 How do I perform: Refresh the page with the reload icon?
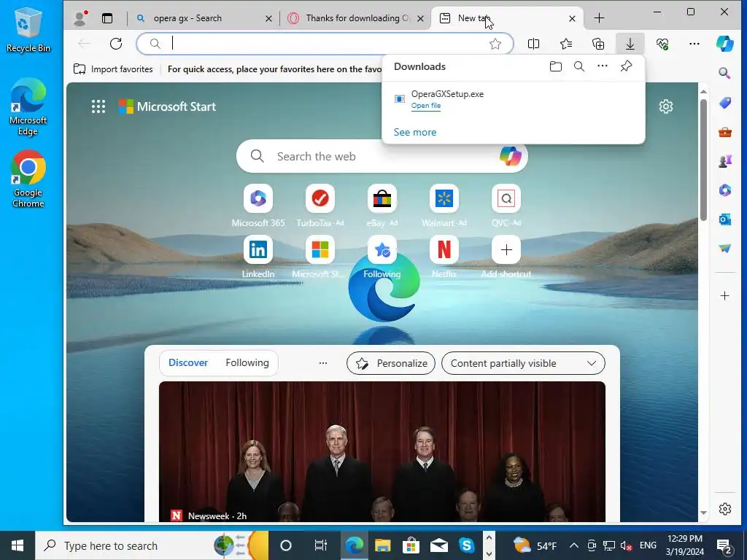[x=116, y=44]
